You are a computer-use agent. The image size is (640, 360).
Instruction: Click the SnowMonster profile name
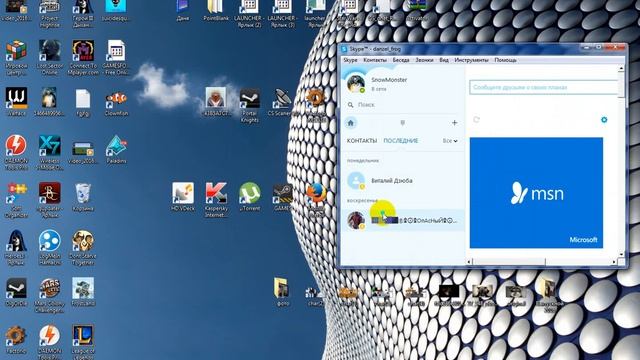click(x=389, y=80)
